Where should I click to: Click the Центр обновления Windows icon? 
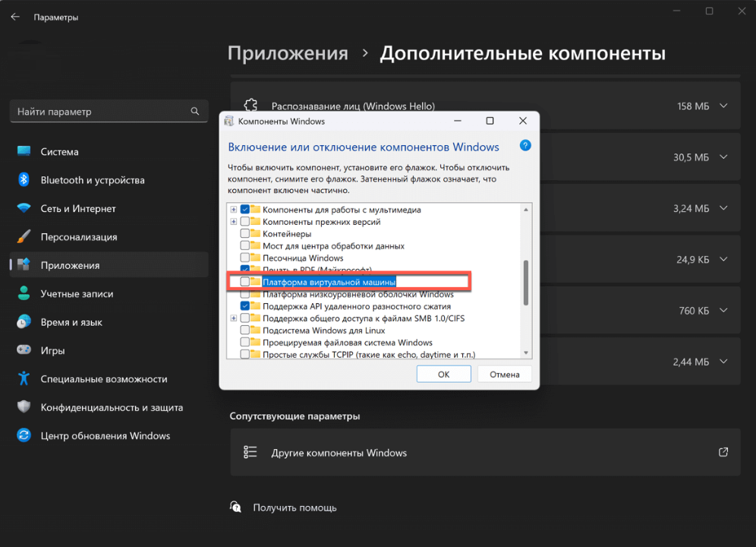(x=24, y=435)
